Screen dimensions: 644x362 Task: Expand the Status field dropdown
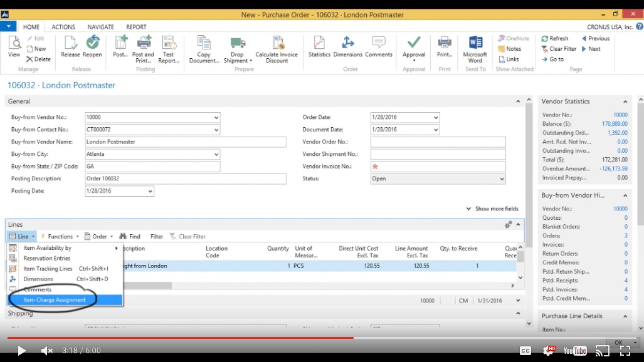502,178
